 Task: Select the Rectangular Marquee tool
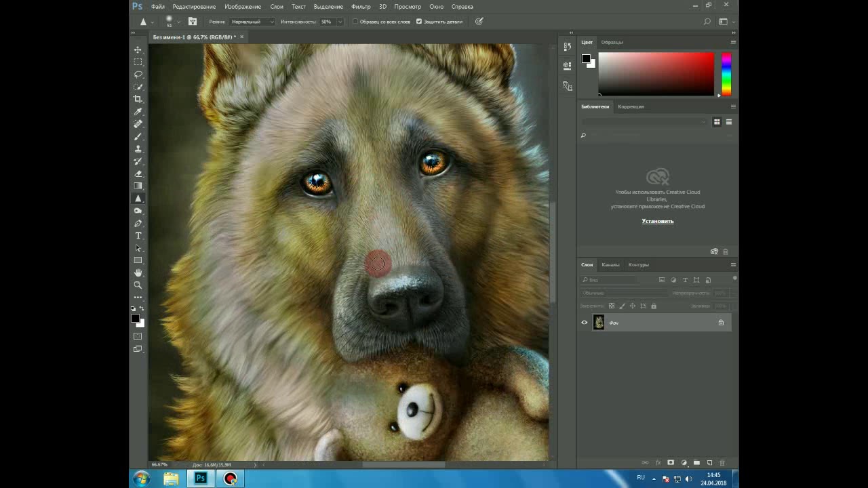[x=138, y=62]
